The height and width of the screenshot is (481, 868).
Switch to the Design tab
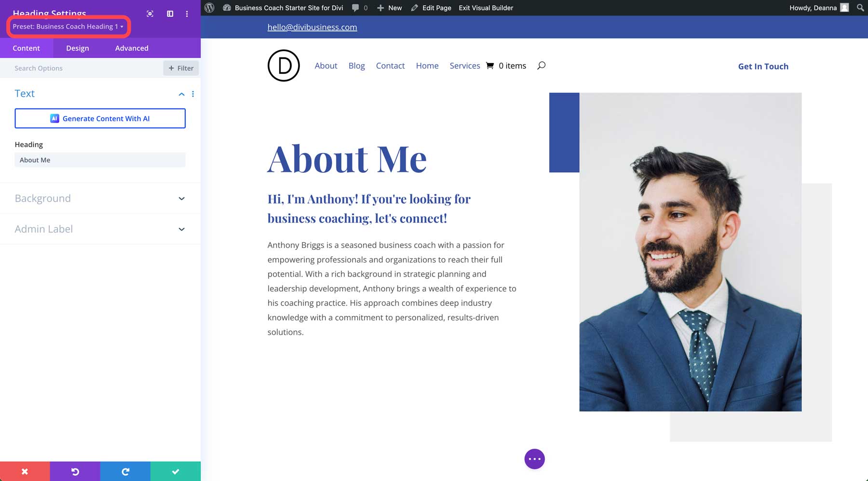[x=77, y=48]
